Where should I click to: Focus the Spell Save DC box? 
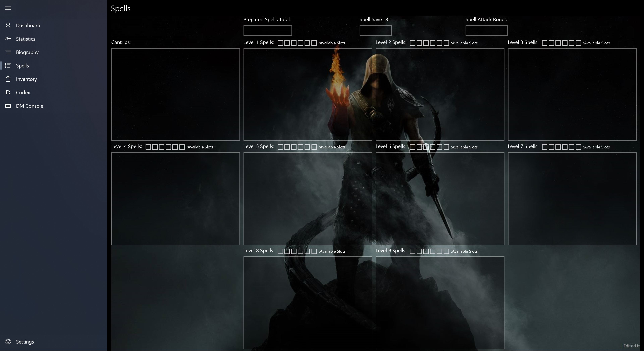375,30
